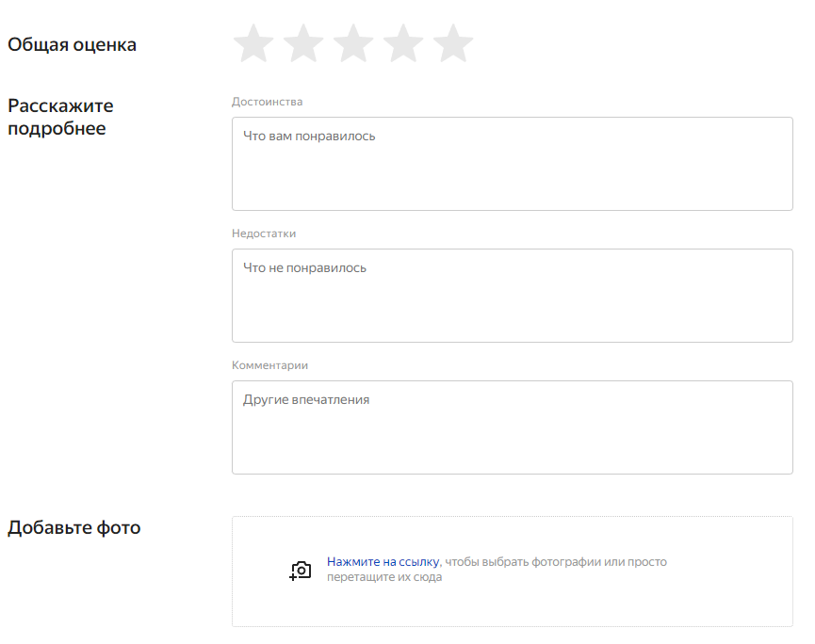Click the "Расскажите подробнее" heading
Image resolution: width=815 pixels, height=644 pixels.
coord(60,117)
